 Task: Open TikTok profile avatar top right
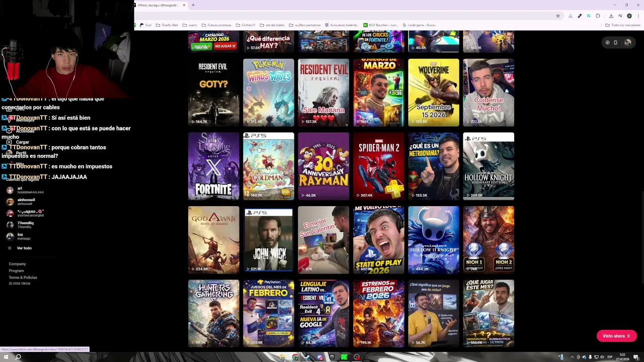628,42
